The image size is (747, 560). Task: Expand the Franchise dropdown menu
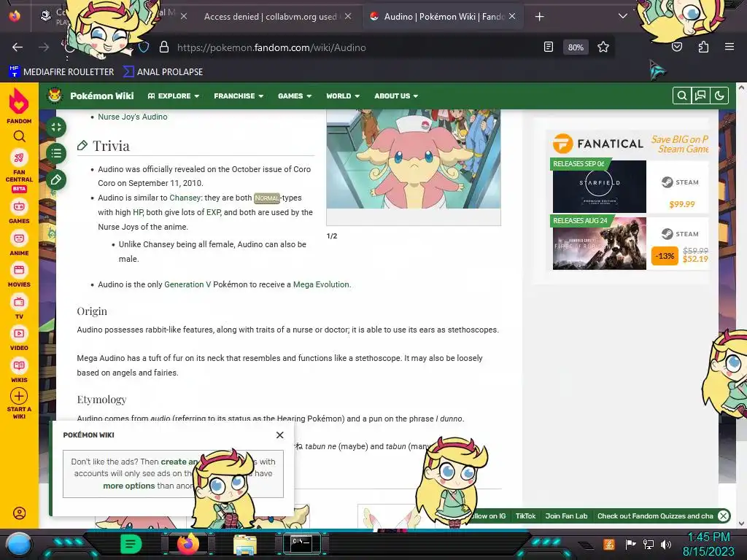point(239,96)
